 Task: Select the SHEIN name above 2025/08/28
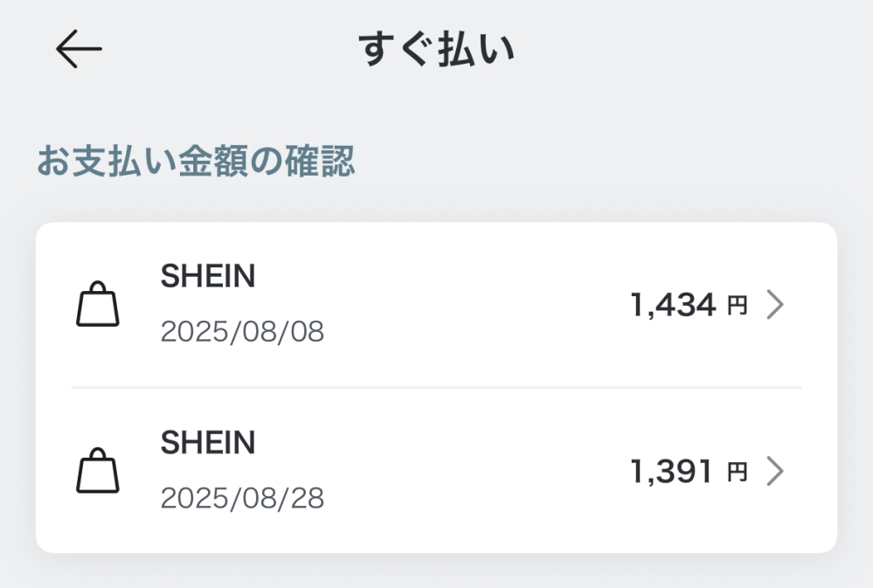coord(208,443)
